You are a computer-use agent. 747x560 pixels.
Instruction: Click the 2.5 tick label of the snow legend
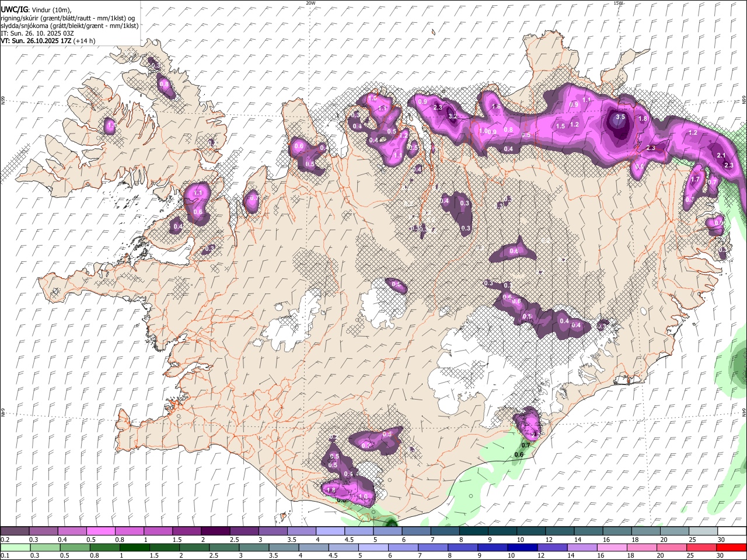coord(234,540)
